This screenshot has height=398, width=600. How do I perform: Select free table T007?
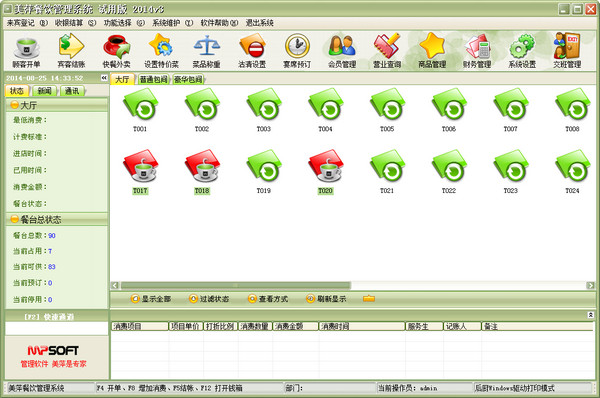511,110
